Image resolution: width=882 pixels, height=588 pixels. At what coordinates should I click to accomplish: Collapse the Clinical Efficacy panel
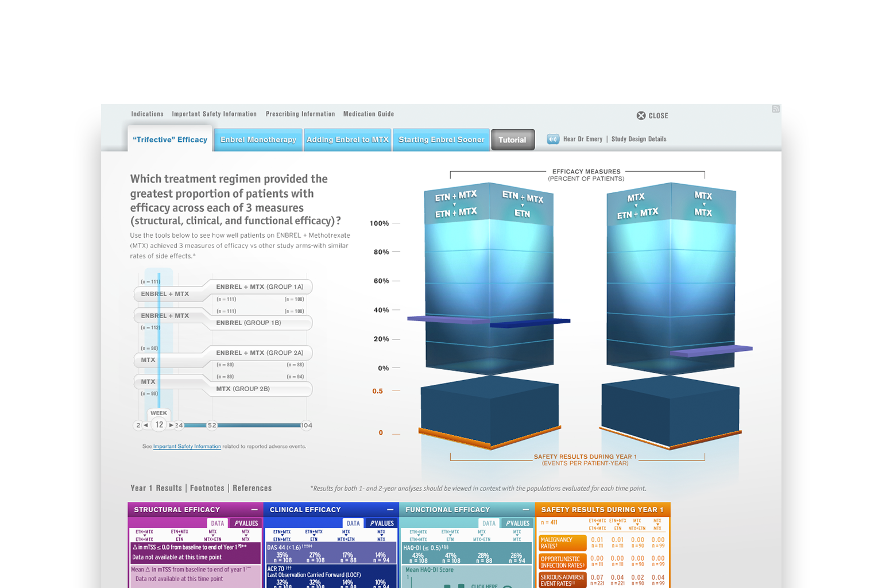click(390, 510)
